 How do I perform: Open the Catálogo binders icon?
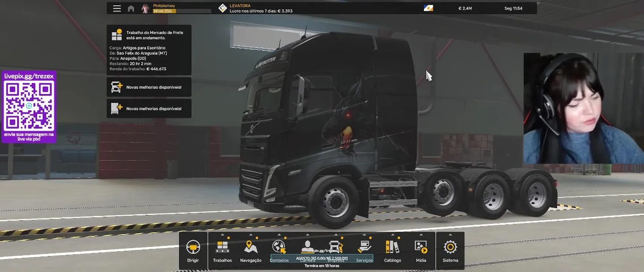click(x=393, y=247)
